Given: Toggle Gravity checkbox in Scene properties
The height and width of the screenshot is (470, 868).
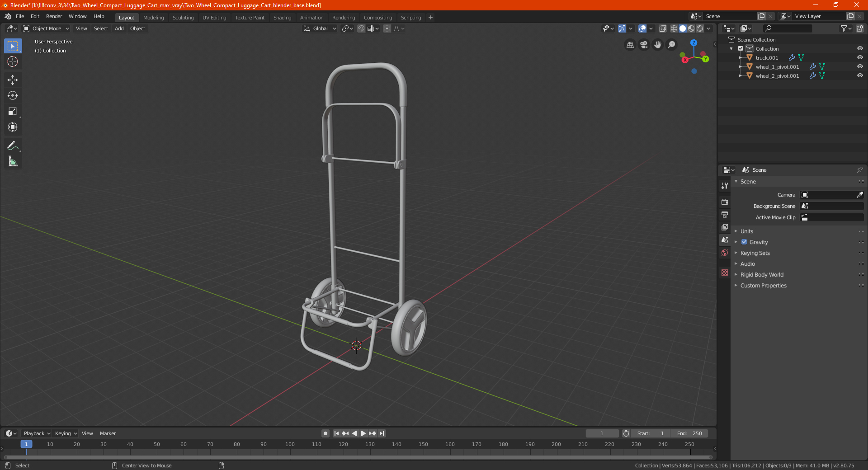Looking at the screenshot, I should pos(744,242).
